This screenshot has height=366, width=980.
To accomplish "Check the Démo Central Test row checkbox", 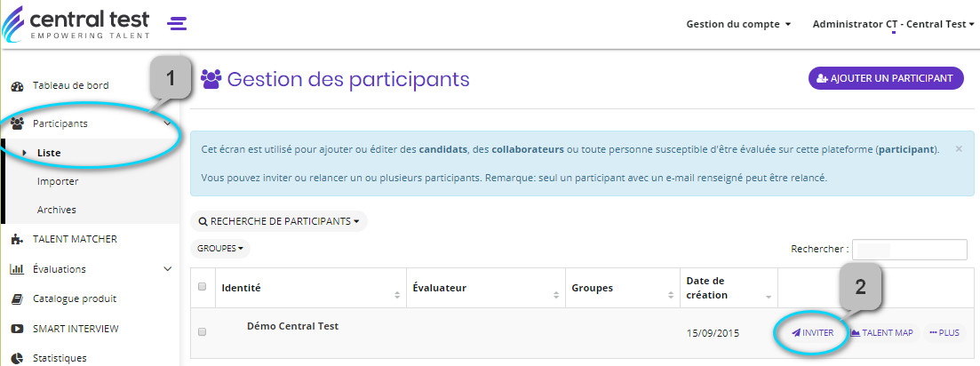I will (x=202, y=332).
